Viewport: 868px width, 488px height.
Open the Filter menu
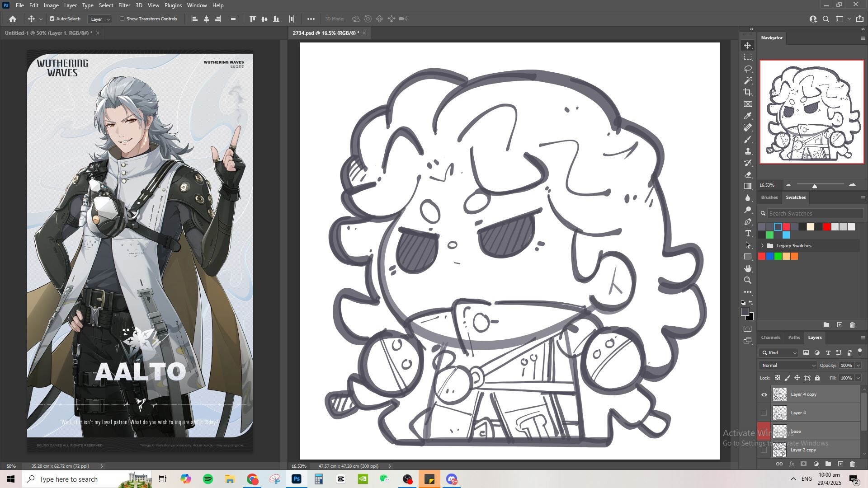tap(124, 5)
